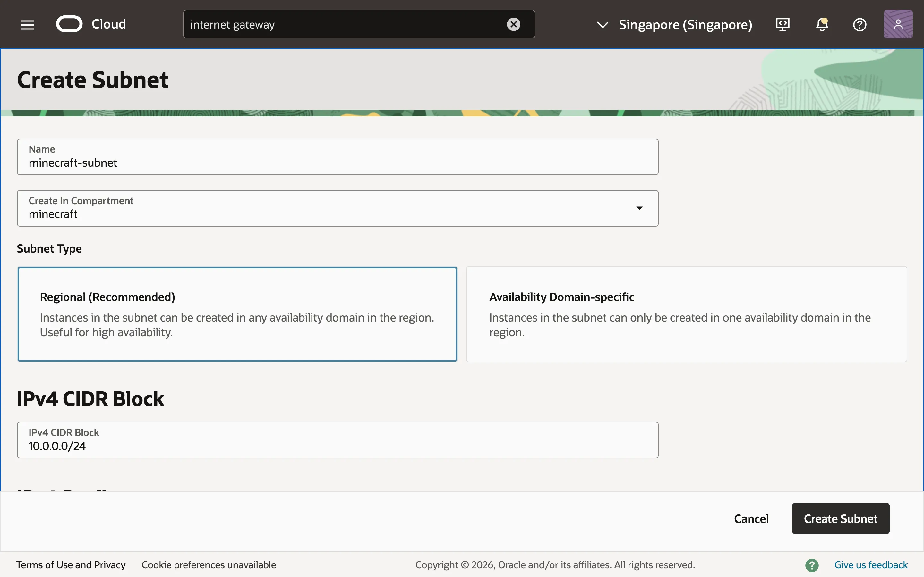Open Cloud Shell from the top bar

click(x=782, y=24)
